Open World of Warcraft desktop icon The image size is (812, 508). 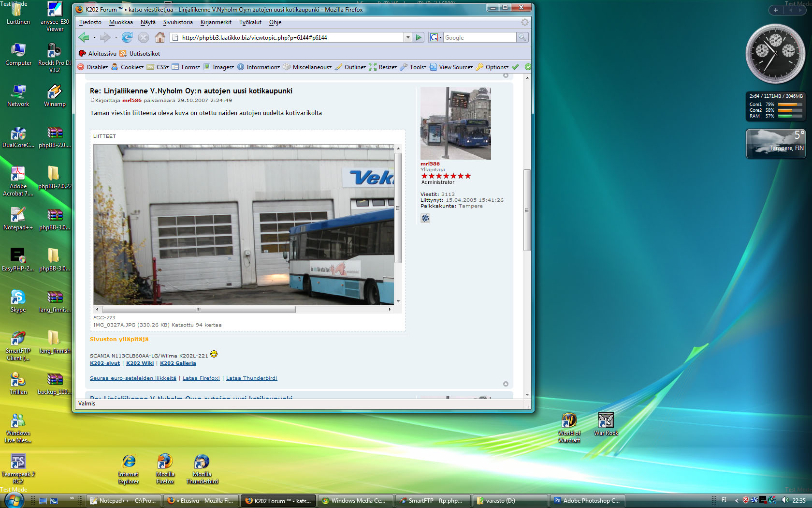pos(569,428)
